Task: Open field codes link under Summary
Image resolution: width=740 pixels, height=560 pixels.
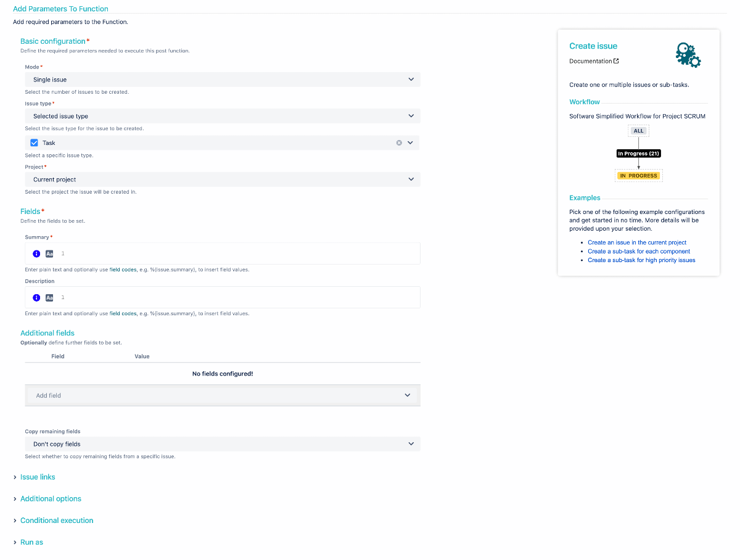Action: (x=123, y=270)
